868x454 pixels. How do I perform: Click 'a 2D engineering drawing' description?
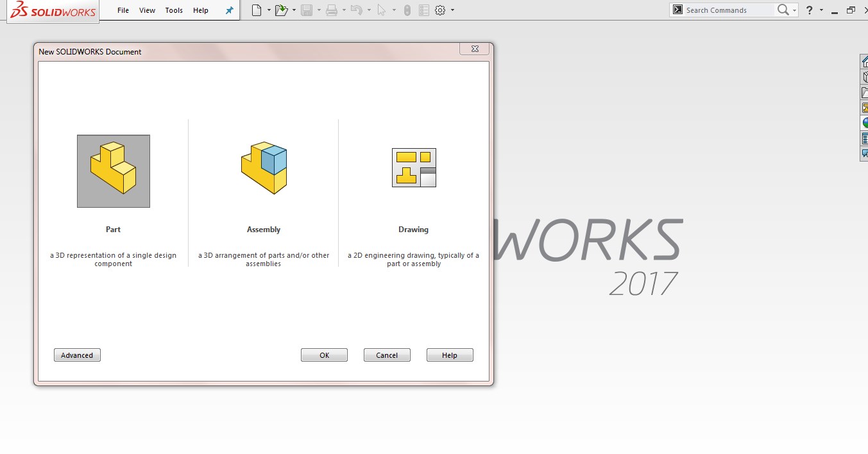(x=414, y=260)
